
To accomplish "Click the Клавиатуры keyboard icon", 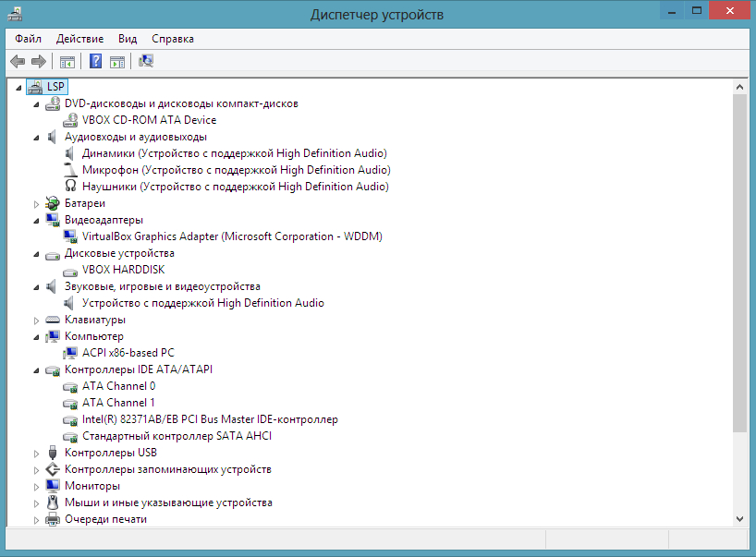I will [x=53, y=320].
